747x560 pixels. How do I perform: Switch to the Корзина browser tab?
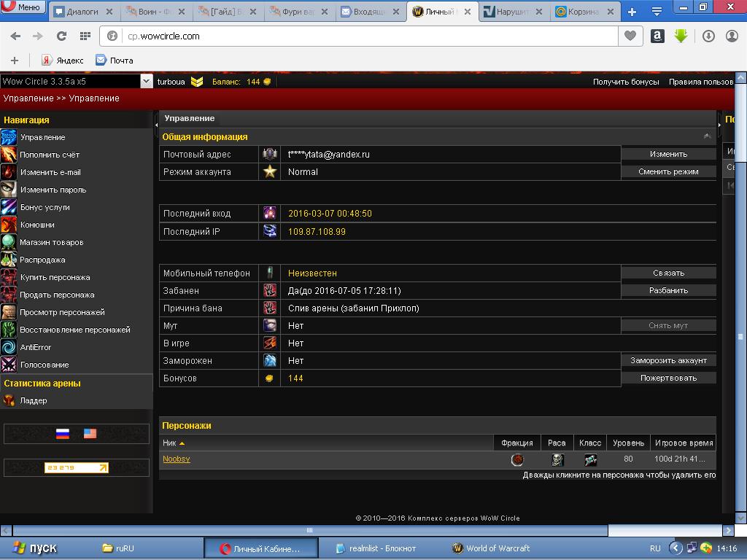584,12
